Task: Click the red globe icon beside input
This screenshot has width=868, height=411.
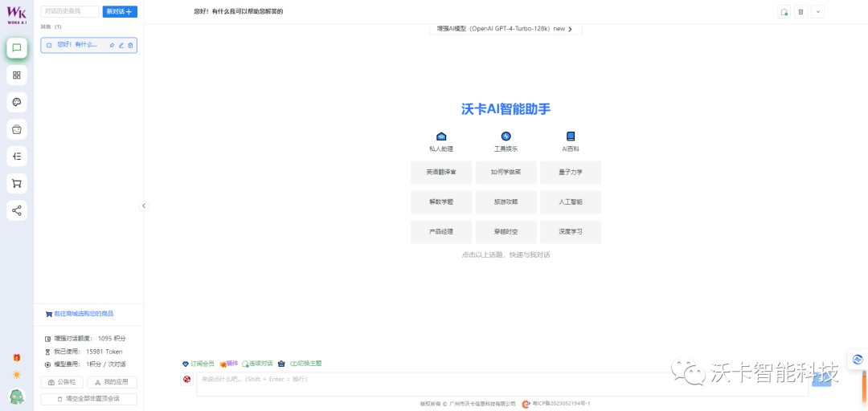Action: (187, 380)
